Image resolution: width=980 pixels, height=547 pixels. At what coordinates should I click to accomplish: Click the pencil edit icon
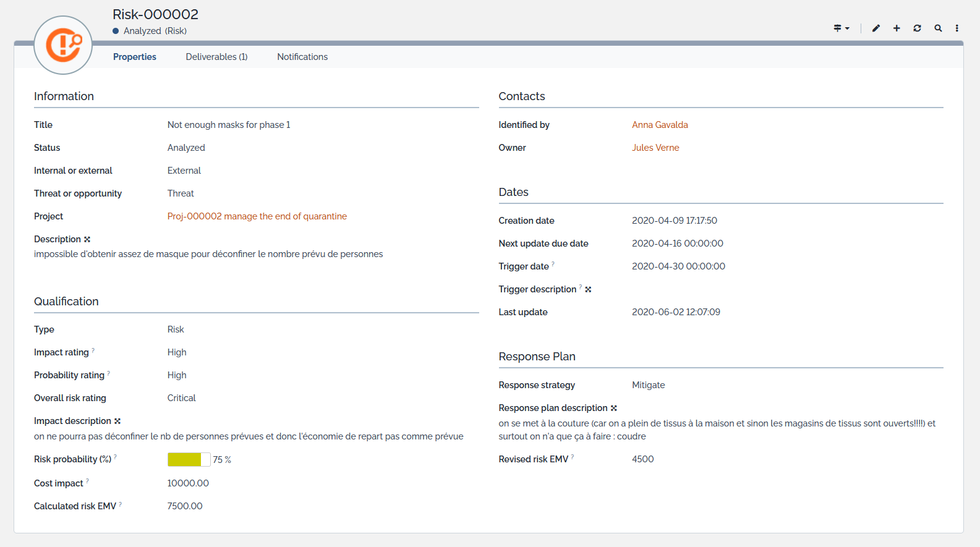pos(876,28)
